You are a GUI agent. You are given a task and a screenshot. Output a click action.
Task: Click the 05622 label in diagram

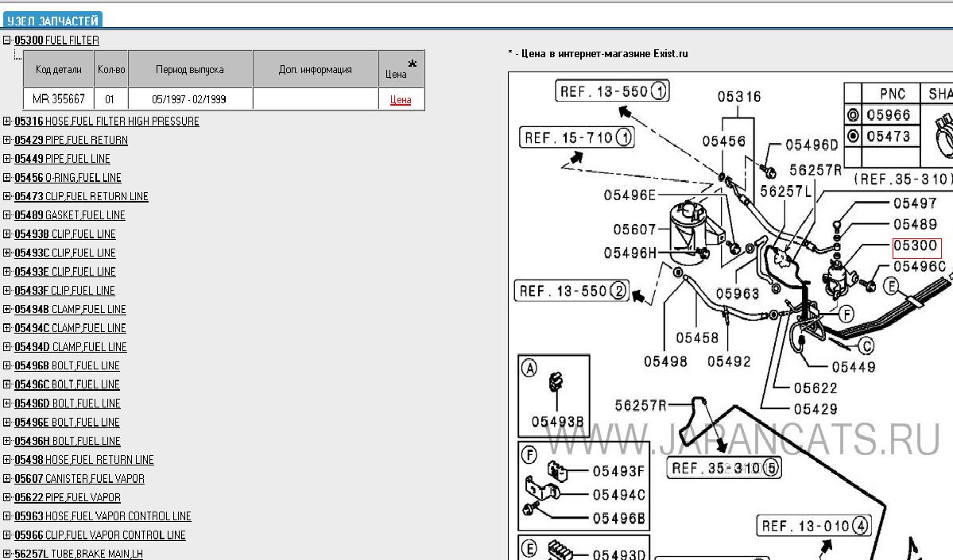click(x=815, y=388)
